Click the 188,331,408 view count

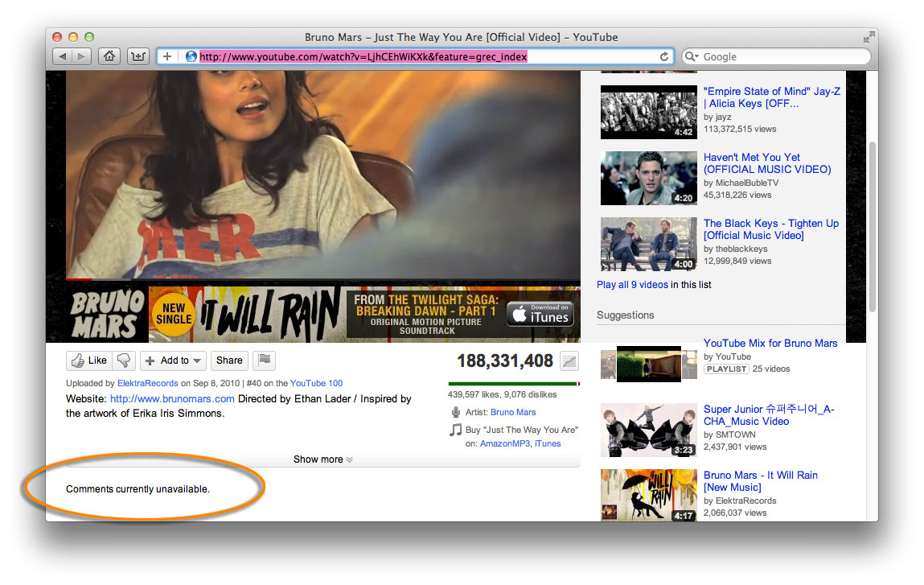tap(505, 361)
